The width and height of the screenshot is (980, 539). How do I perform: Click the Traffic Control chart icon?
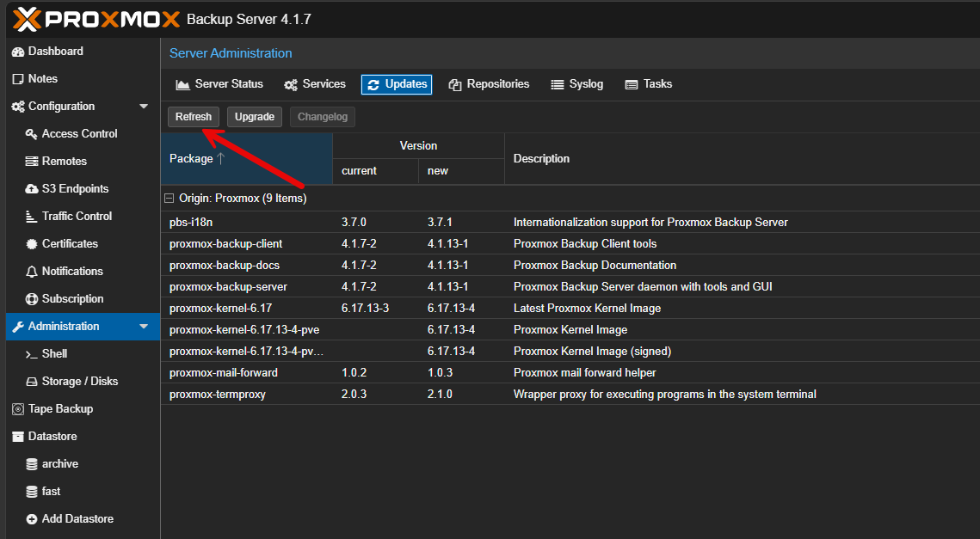[x=31, y=217]
